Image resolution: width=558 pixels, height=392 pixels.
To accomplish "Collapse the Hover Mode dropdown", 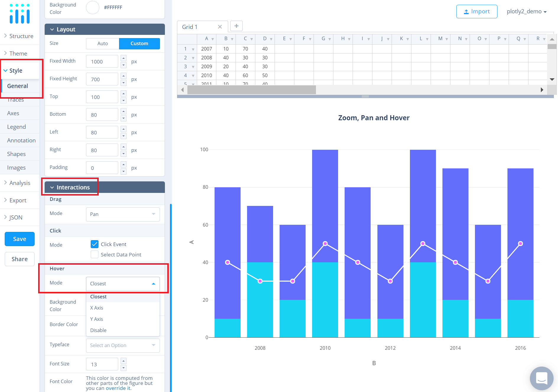I will (123, 284).
